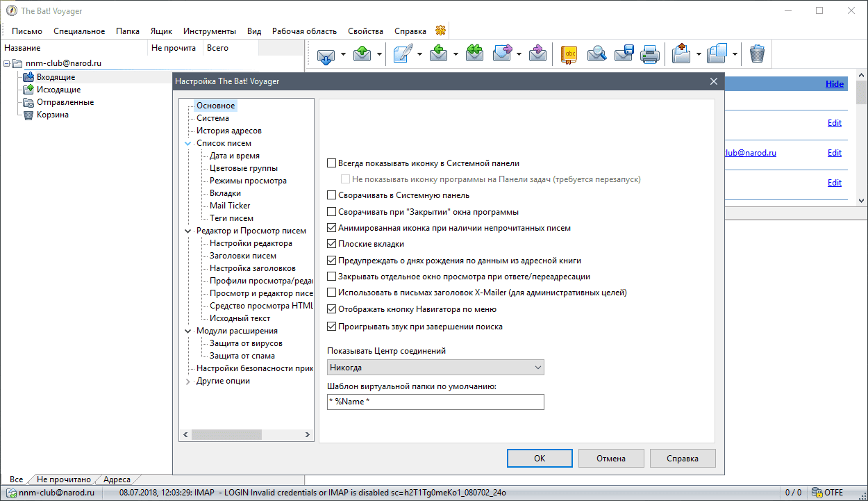Viewport: 868px width, 501px height.
Task: Uncheck 'Плоские вкладки' checkbox
Action: pyautogui.click(x=332, y=244)
